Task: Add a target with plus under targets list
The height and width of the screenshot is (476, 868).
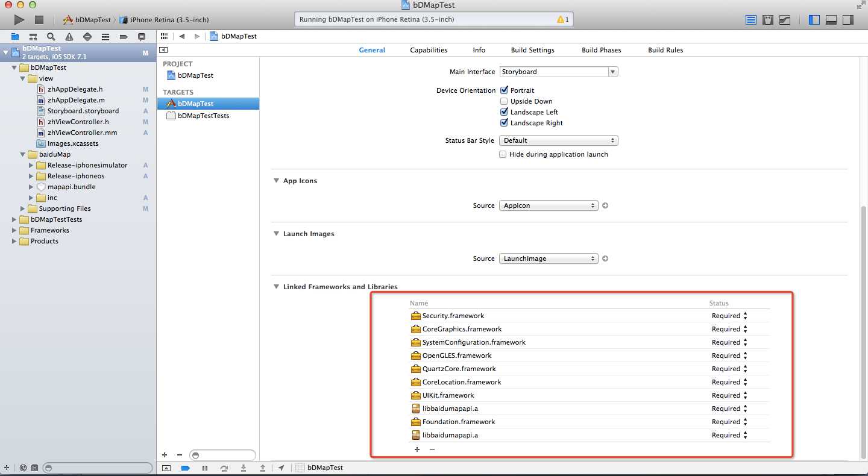Action: [165, 455]
